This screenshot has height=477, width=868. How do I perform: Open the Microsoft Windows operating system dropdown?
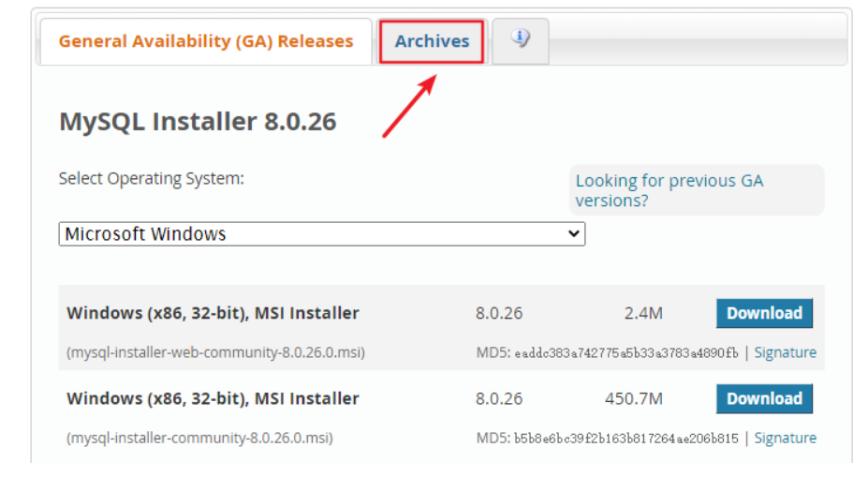[321, 233]
